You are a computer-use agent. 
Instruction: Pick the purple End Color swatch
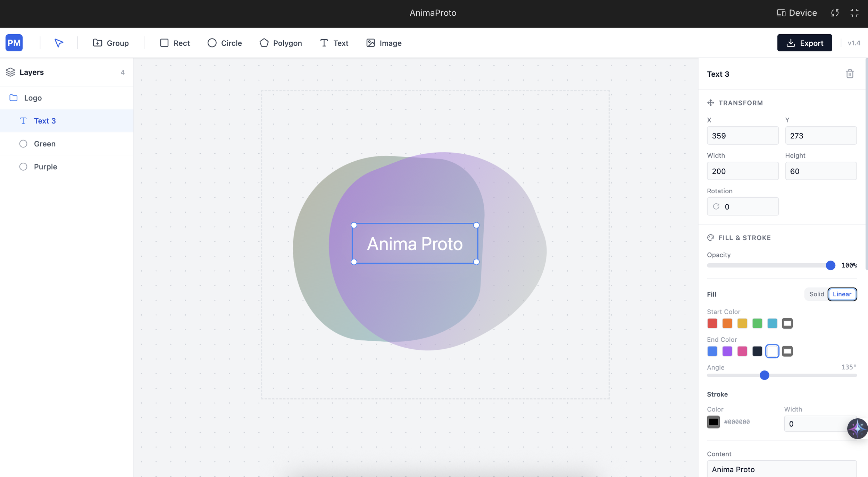coord(727,351)
